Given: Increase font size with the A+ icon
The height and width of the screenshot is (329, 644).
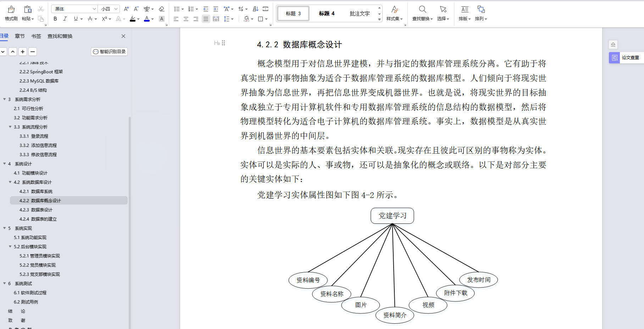Looking at the screenshot, I should coord(126,8).
